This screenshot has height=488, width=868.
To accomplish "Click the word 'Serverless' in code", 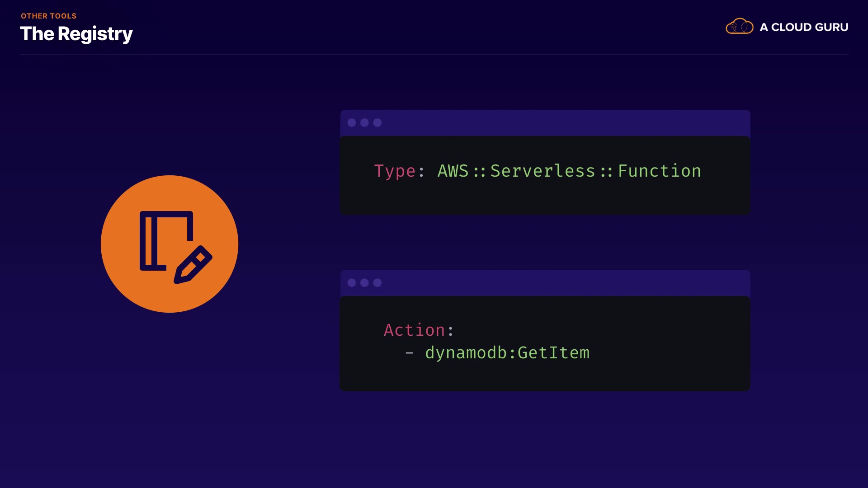I will (x=542, y=171).
